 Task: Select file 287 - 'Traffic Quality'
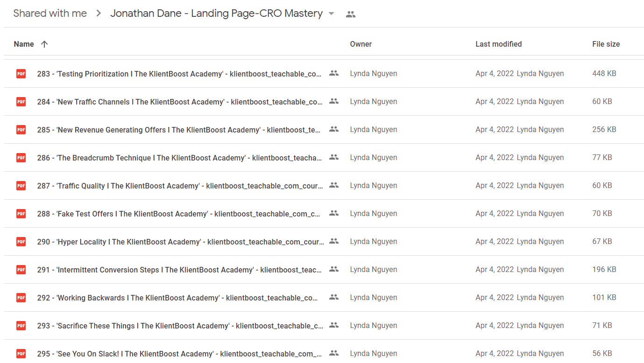180,186
